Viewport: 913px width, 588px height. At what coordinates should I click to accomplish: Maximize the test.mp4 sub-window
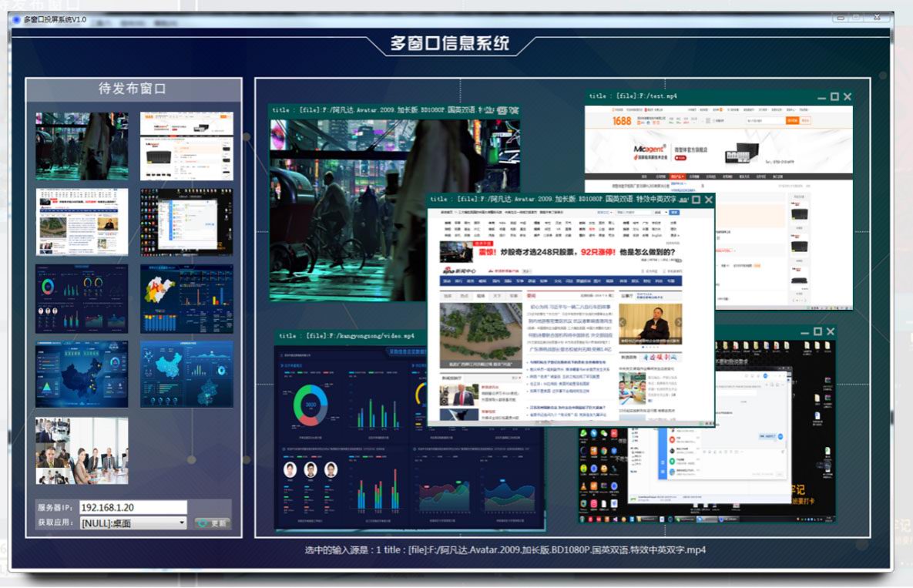[x=834, y=97]
